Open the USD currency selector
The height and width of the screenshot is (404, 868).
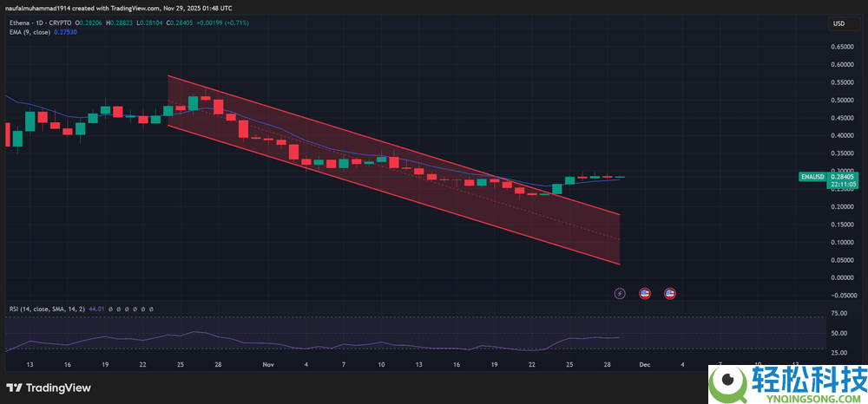[x=838, y=23]
